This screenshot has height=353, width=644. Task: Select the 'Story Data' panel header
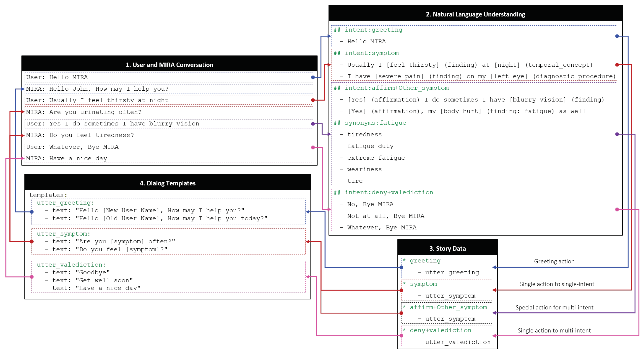point(447,248)
